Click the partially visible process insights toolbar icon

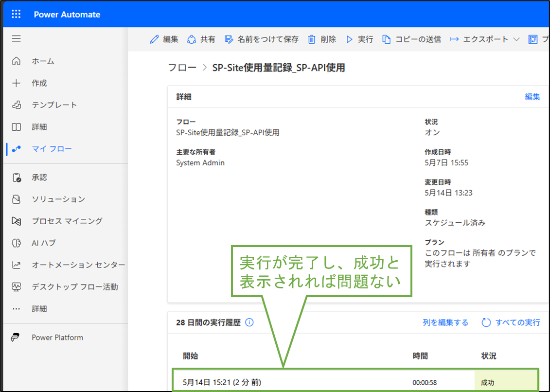(x=533, y=39)
